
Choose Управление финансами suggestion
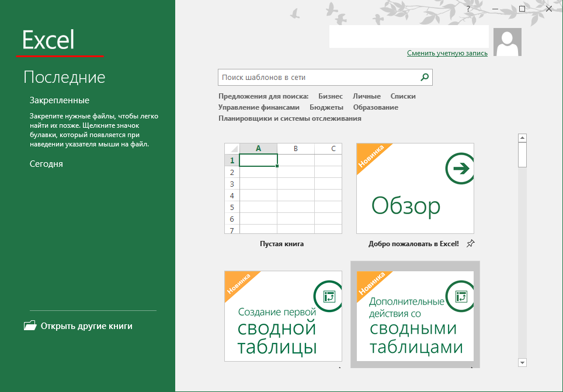259,107
